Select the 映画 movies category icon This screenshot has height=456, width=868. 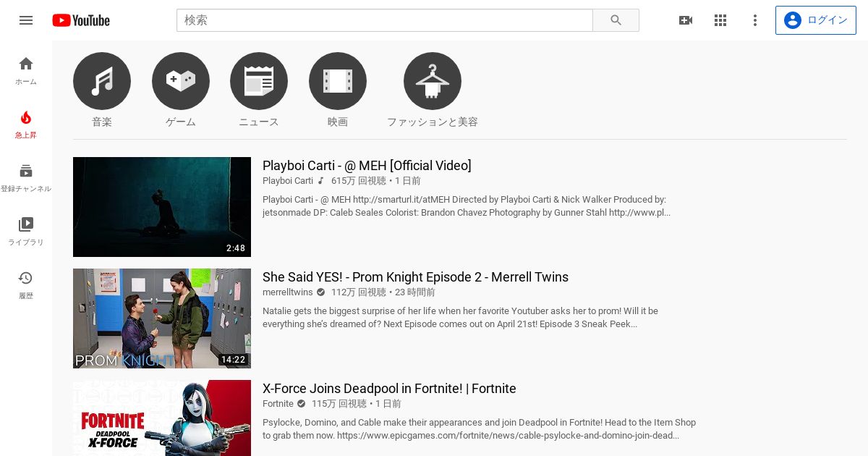click(338, 81)
